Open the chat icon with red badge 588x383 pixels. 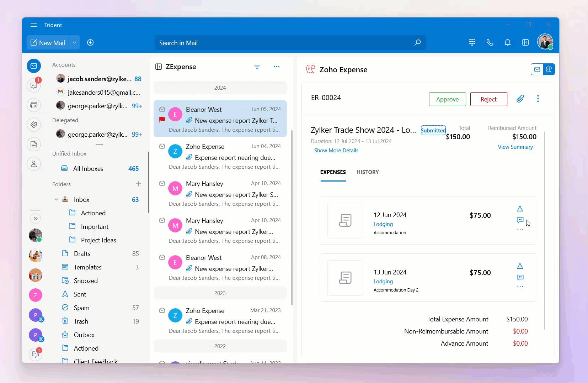34,85
